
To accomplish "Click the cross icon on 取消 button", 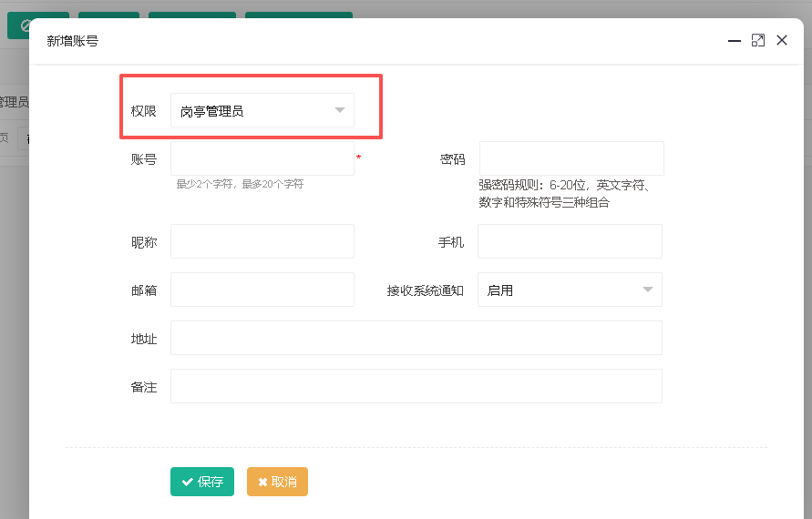I will (x=262, y=483).
